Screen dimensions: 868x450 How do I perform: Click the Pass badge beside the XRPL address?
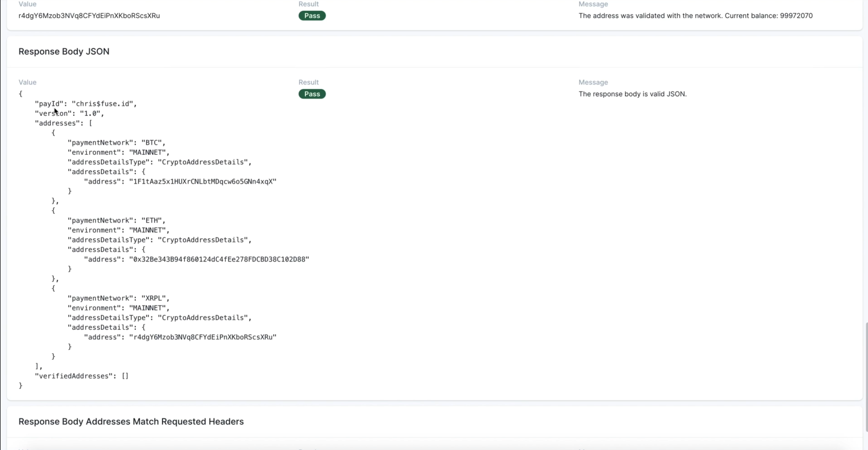pyautogui.click(x=312, y=16)
